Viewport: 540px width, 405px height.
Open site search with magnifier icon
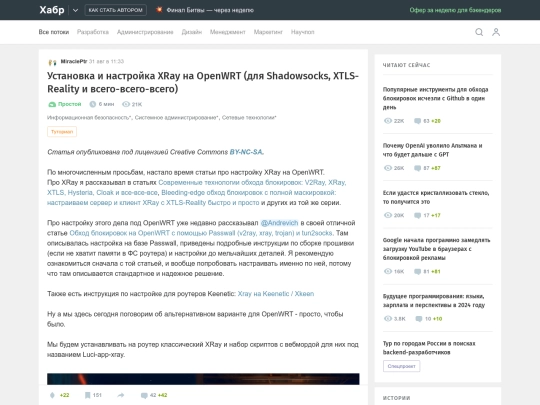point(479,32)
